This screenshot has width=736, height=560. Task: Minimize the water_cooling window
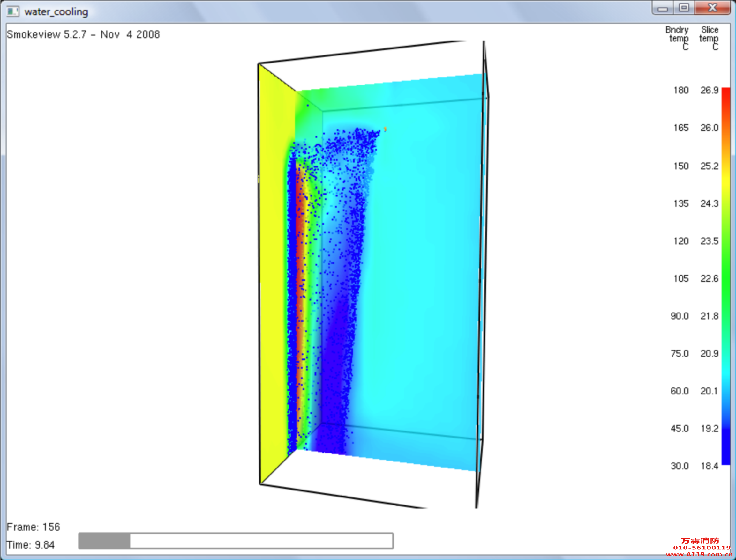pos(663,8)
